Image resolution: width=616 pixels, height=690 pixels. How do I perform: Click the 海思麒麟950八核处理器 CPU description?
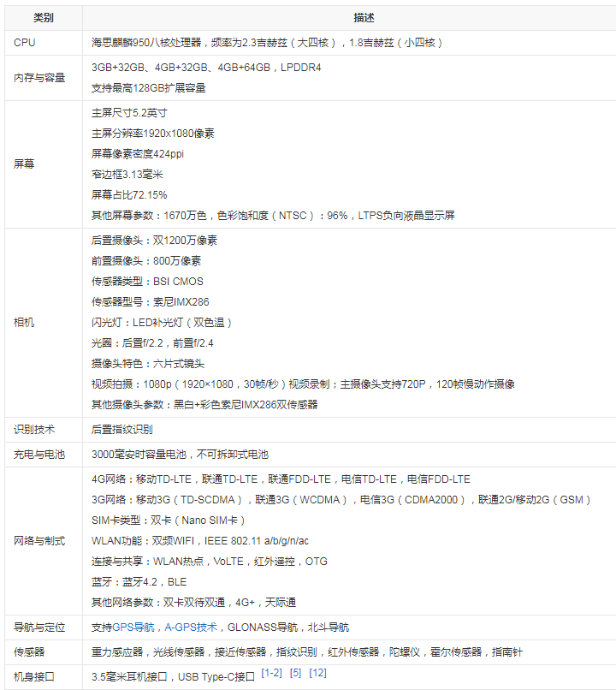click(x=267, y=43)
